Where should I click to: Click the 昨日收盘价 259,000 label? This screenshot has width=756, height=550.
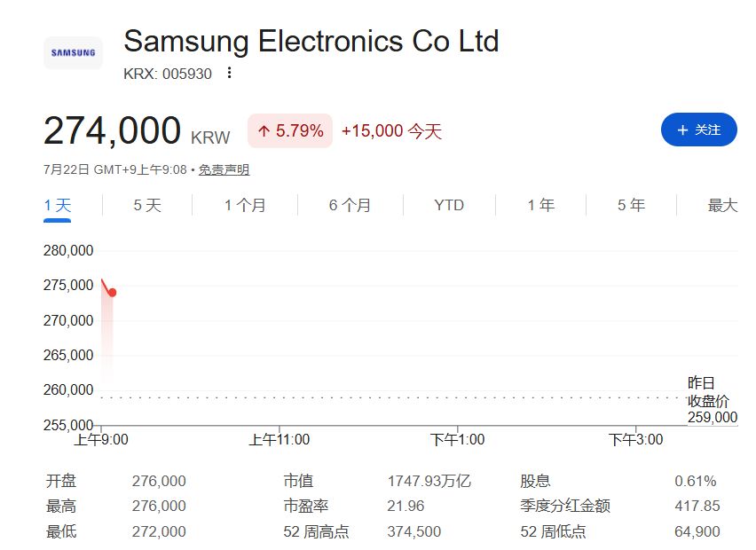pyautogui.click(x=713, y=400)
